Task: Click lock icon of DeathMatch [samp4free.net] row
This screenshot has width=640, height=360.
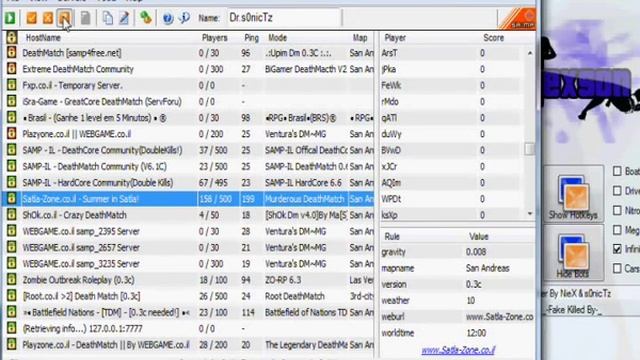Action: click(x=11, y=53)
